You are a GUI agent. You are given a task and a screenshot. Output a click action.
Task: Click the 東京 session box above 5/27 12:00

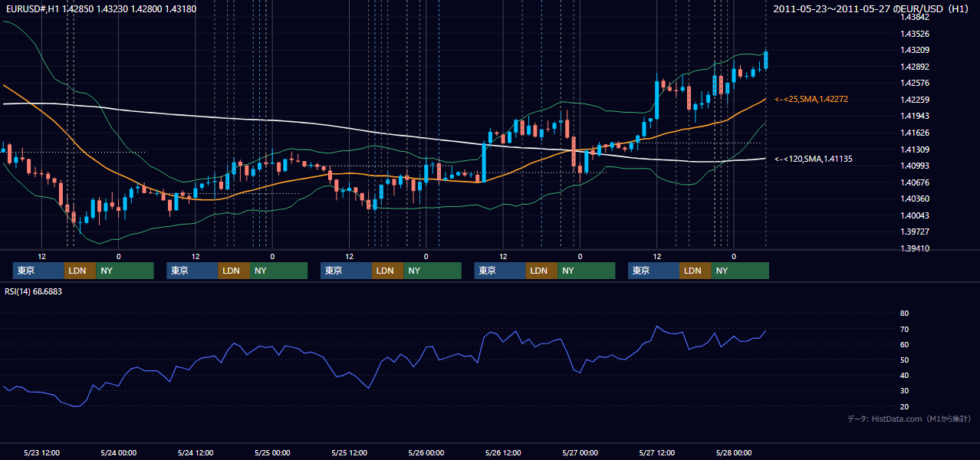pos(654,271)
